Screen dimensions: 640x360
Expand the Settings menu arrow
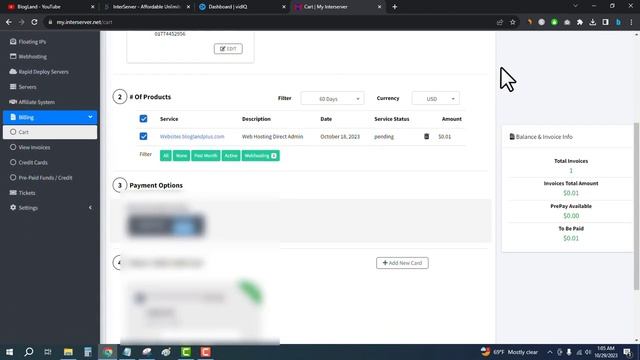pyautogui.click(x=90, y=207)
